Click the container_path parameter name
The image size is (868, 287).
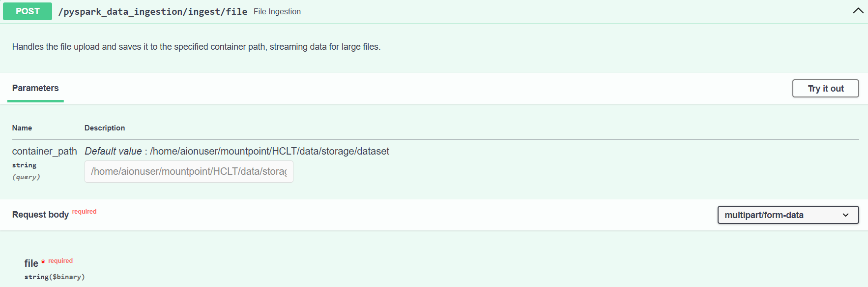[44, 151]
